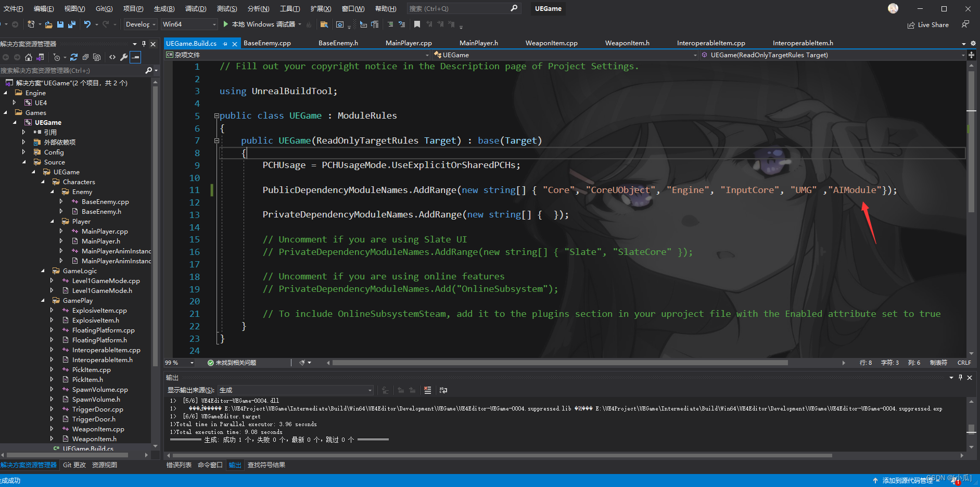
Task: Switch views icon in Solution Explorer toolbar
Action: click(x=40, y=57)
